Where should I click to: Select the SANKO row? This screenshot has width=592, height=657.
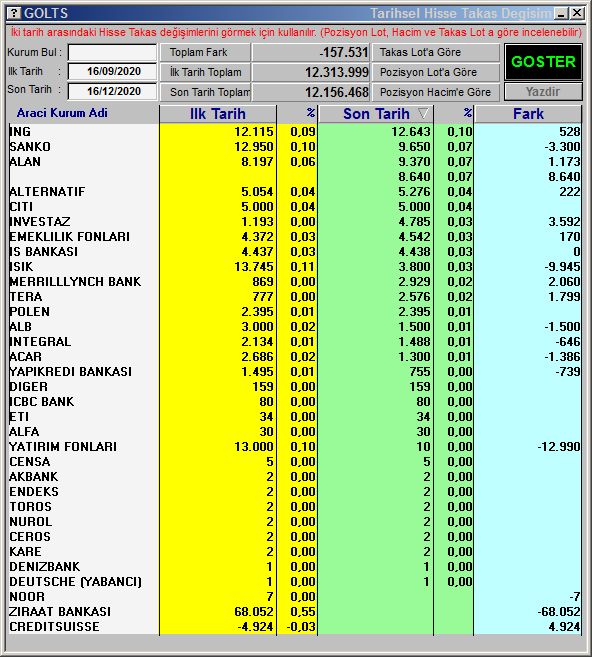[295, 147]
